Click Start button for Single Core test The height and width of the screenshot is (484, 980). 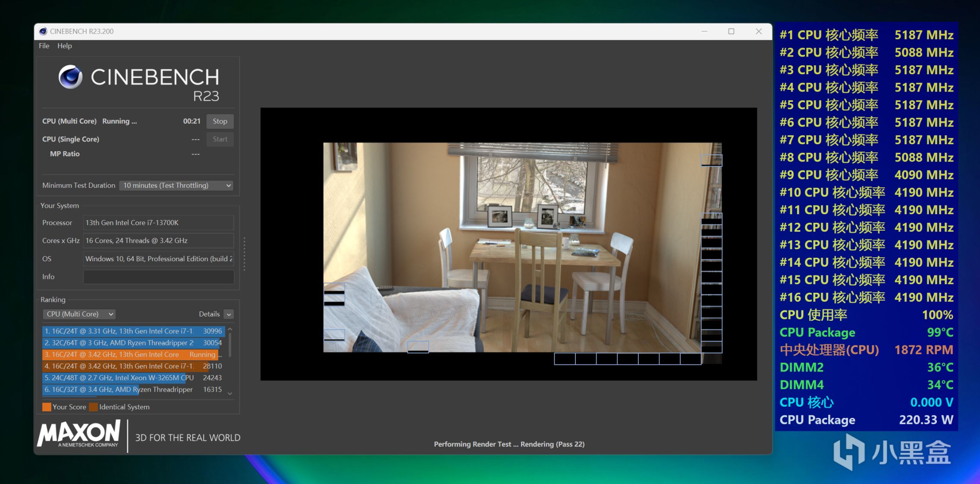click(220, 139)
